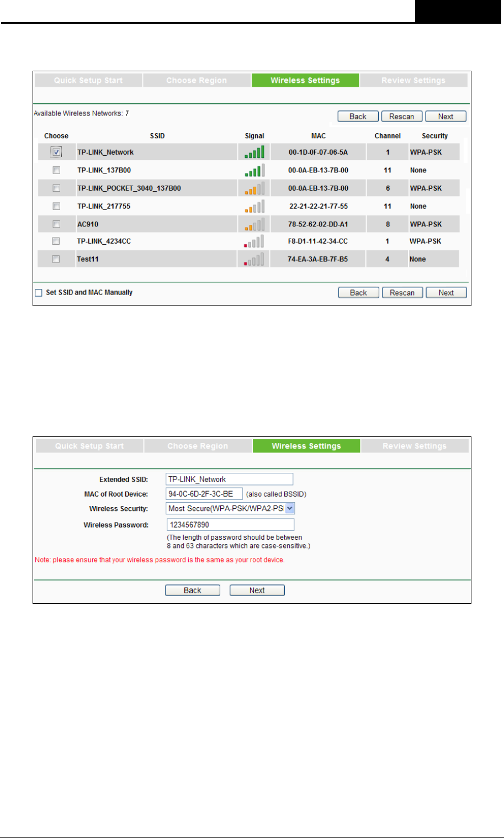Click SSID text AC910
Image resolution: width=504 pixels, height=838 pixels.
point(87,224)
